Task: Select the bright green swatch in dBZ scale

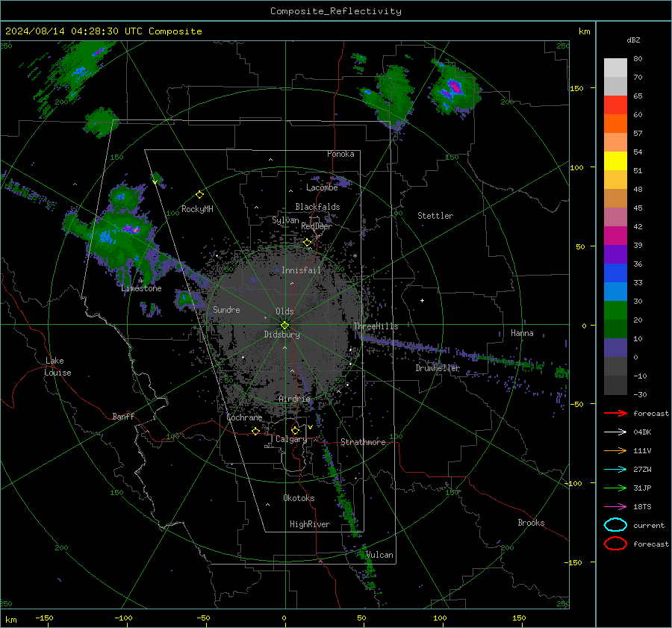Action: 615,311
